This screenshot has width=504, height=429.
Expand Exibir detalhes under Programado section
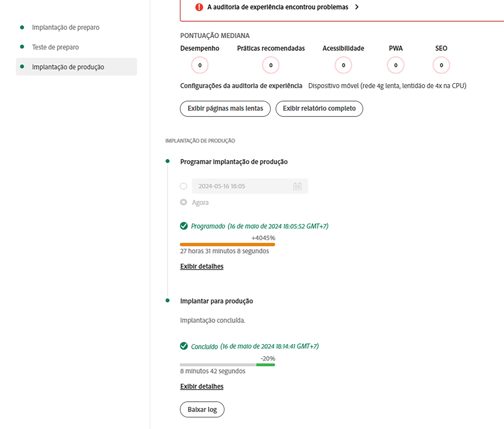pyautogui.click(x=202, y=266)
